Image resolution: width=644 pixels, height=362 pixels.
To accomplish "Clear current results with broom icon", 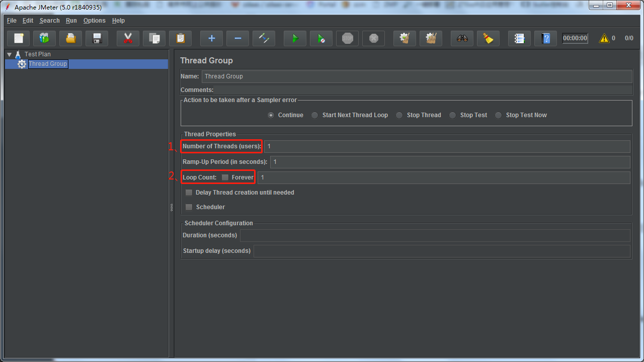I will [x=405, y=38].
